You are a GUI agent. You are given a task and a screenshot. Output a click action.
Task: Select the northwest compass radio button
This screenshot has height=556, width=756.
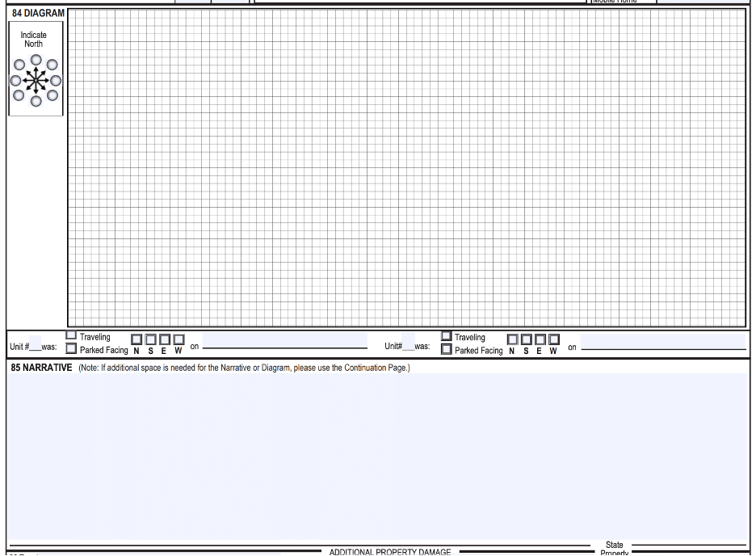(x=19, y=65)
